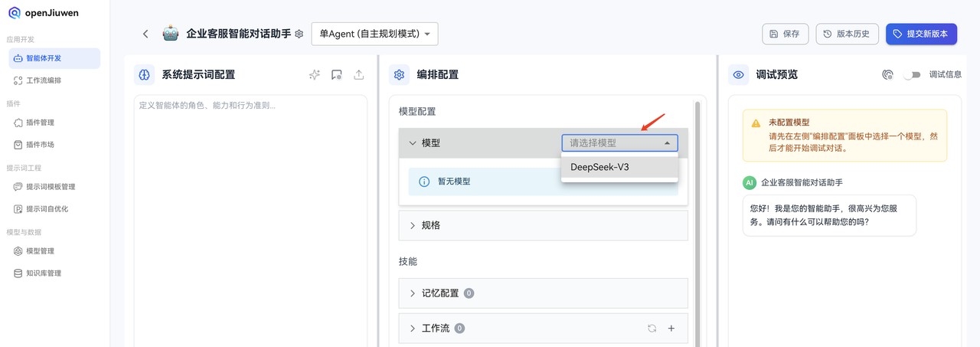Image resolution: width=980 pixels, height=347 pixels.
Task: Add a workflow with the plus icon
Action: (x=671, y=329)
